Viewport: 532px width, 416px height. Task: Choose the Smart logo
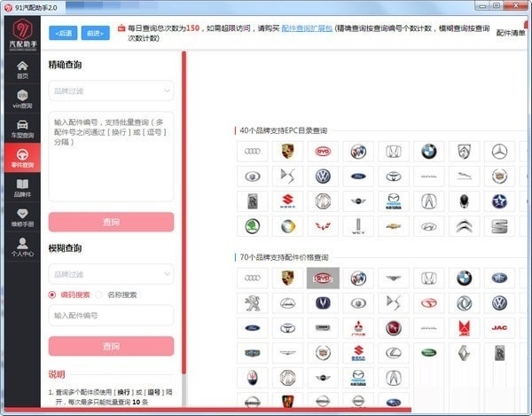287,226
